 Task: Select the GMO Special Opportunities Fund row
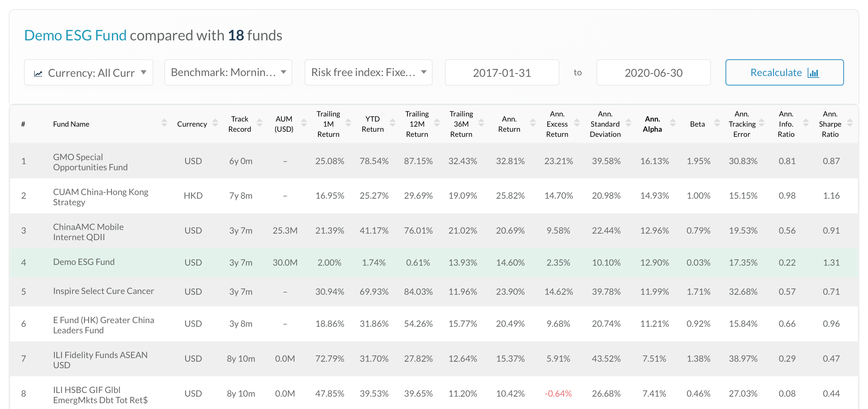click(90, 162)
